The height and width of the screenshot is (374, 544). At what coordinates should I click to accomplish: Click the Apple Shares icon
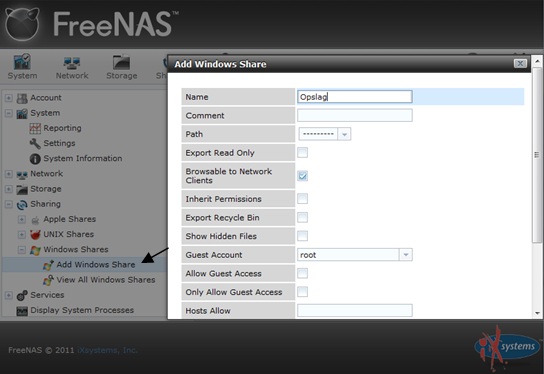click(x=35, y=220)
